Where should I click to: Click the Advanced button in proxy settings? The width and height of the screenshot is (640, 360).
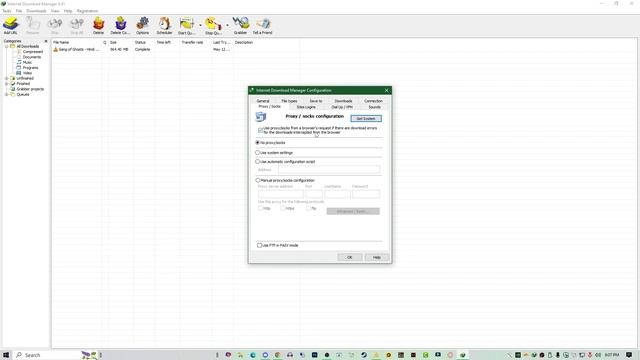(353, 211)
